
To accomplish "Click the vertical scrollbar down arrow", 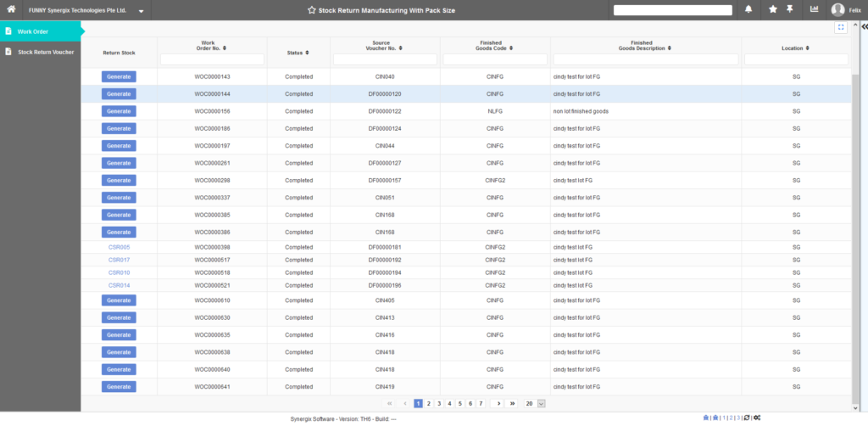I will (856, 407).
